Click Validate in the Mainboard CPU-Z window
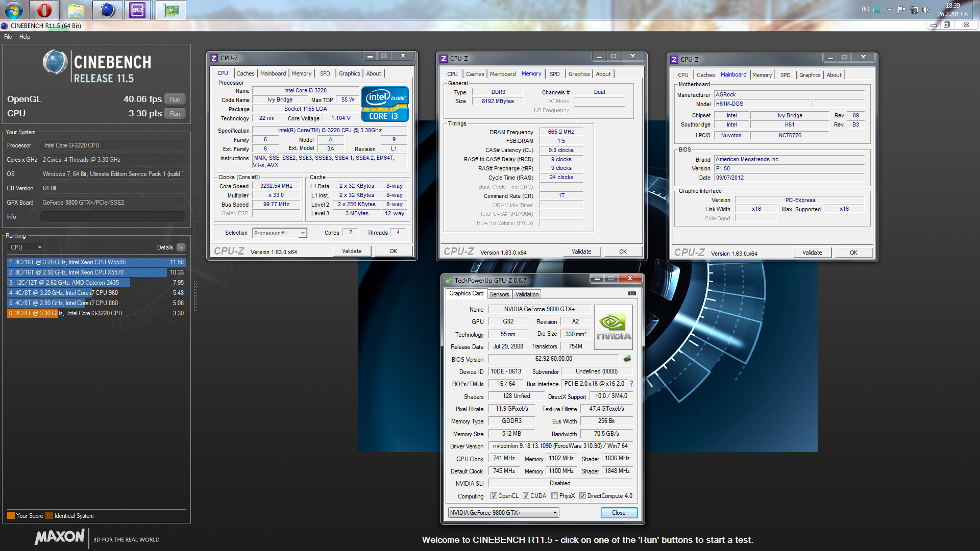Image resolution: width=980 pixels, height=551 pixels. [x=812, y=253]
